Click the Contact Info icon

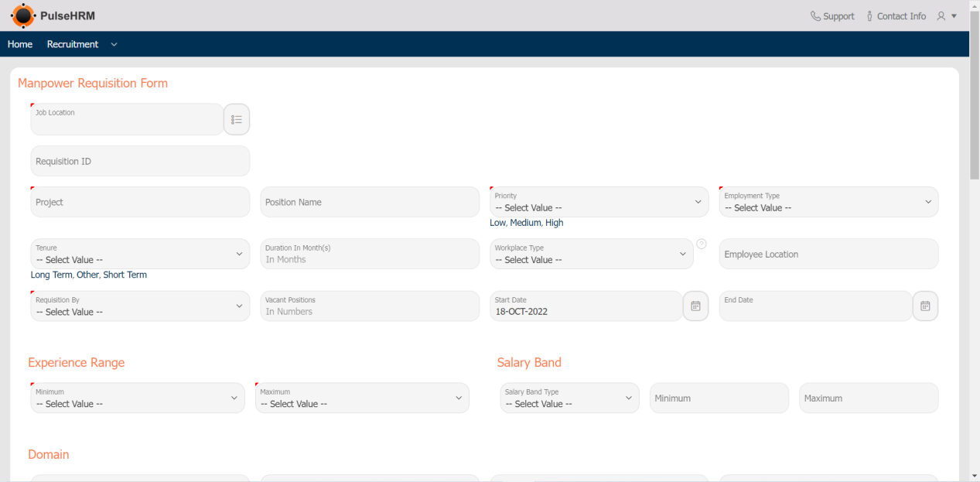(869, 16)
